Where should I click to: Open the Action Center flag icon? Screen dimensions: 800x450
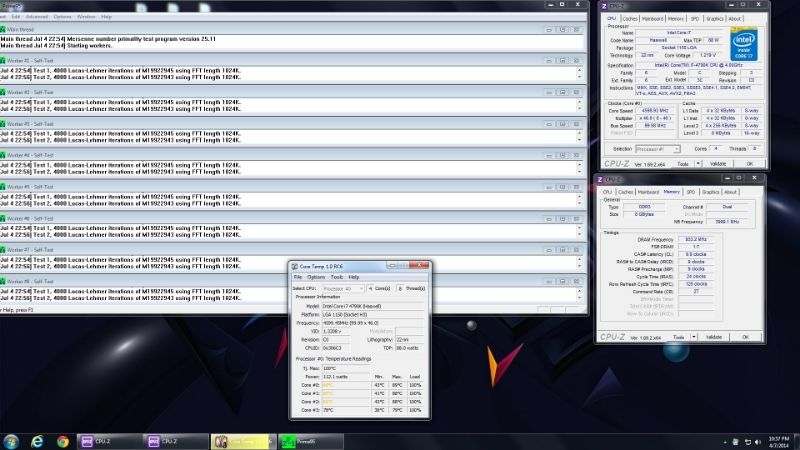(x=736, y=442)
